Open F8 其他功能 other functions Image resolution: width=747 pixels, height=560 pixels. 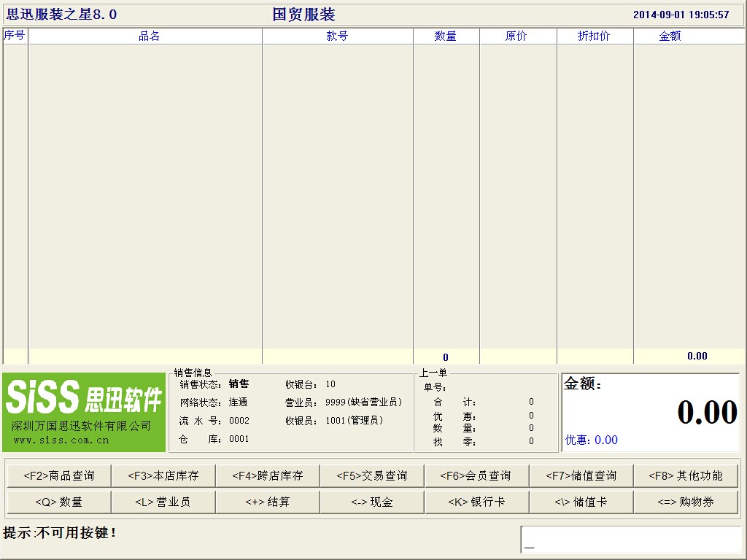[686, 475]
